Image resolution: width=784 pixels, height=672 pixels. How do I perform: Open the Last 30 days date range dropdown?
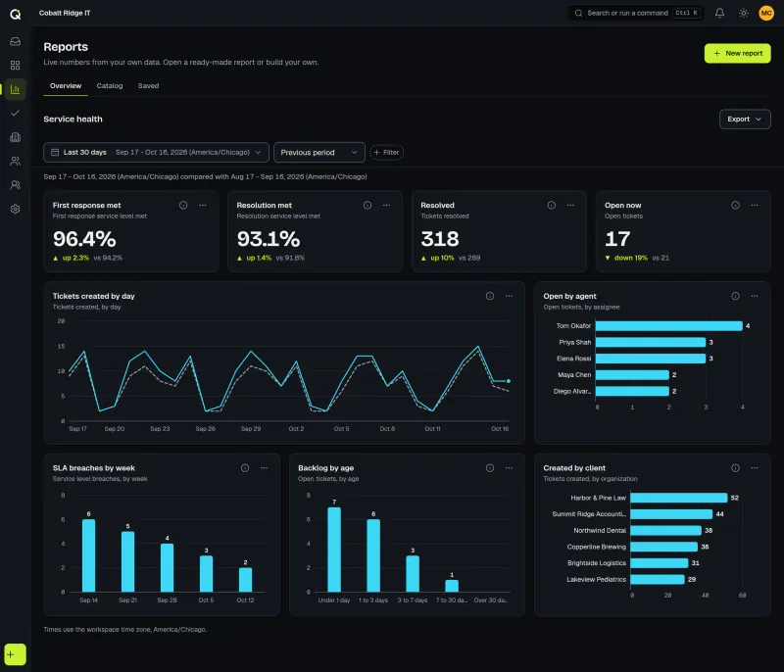tap(156, 153)
